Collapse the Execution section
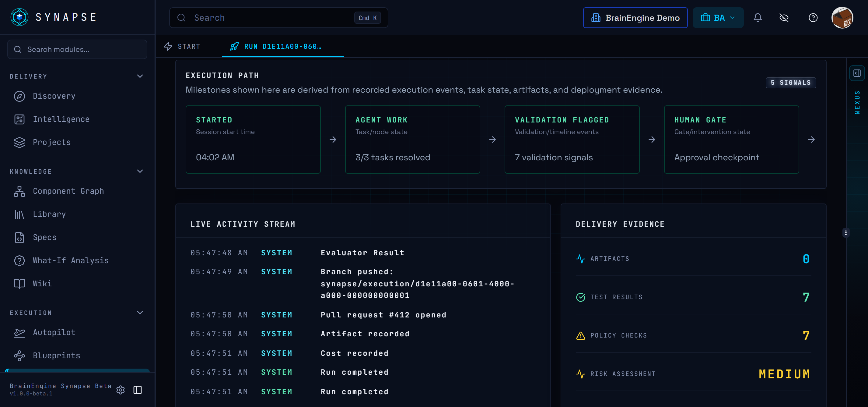The image size is (868, 407). click(140, 313)
